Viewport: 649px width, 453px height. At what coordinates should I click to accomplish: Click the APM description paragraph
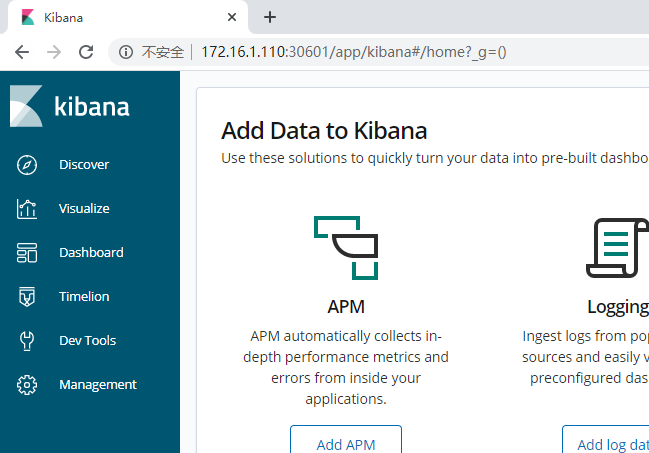click(x=346, y=367)
